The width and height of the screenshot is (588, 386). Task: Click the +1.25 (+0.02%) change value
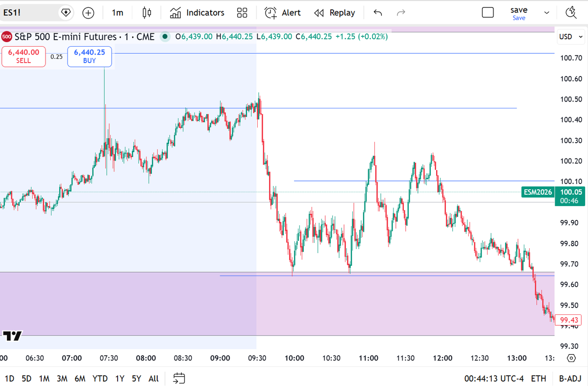(x=361, y=36)
